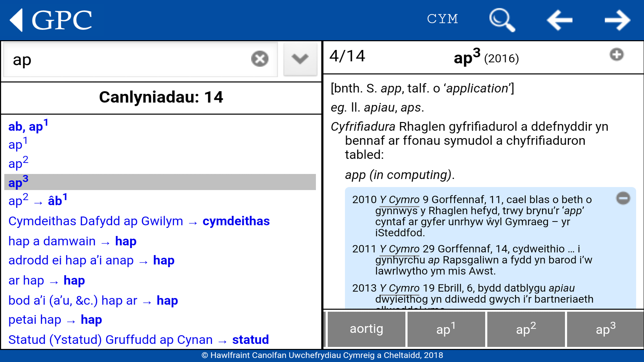Switch to the ap2 bottom tab
644x362 pixels.
click(x=525, y=329)
